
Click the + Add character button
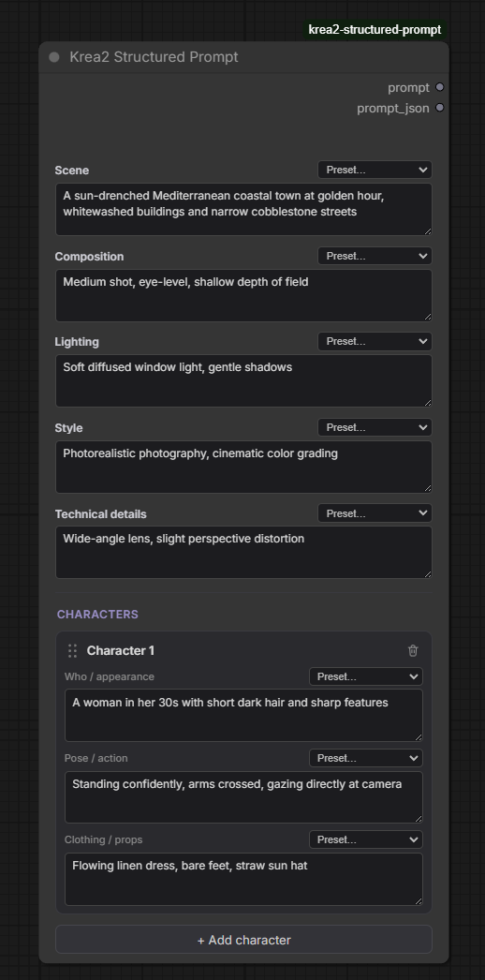click(243, 940)
